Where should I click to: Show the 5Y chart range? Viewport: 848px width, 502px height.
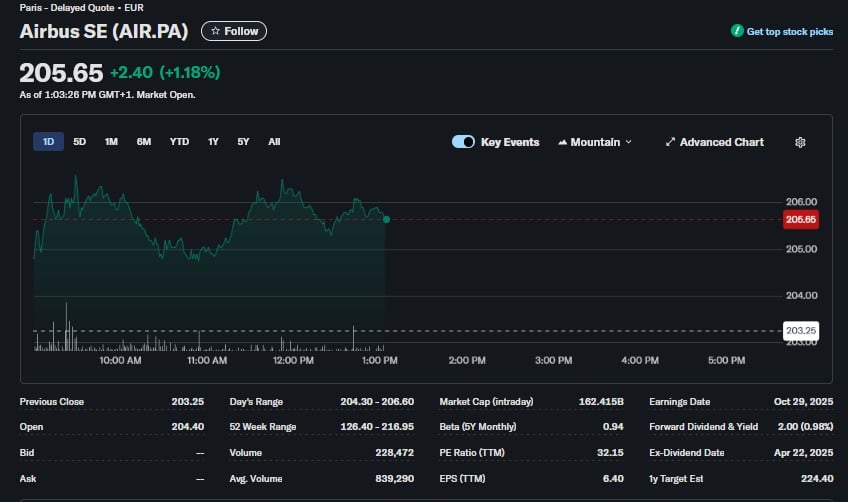click(243, 142)
